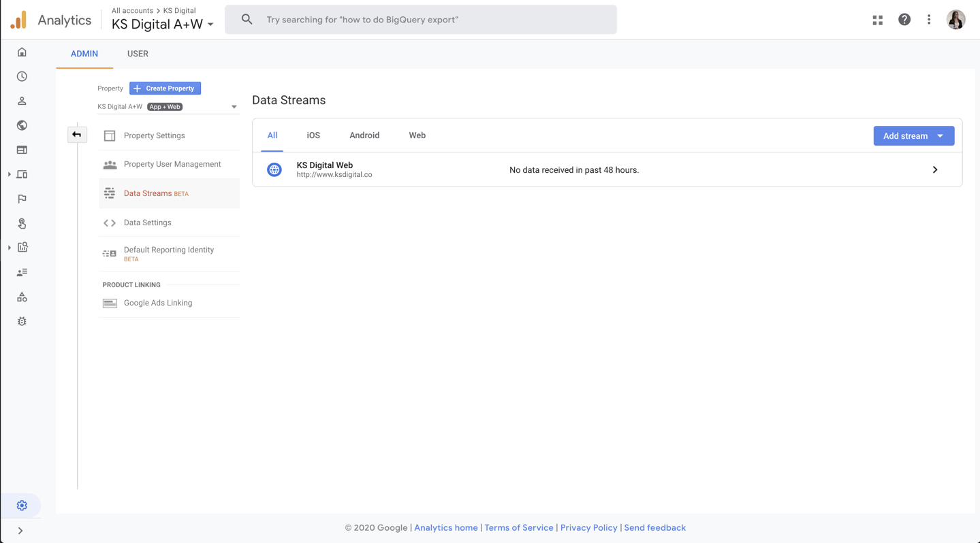Image resolution: width=980 pixels, height=543 pixels.
Task: Click the Data Streams sliders icon
Action: click(110, 194)
